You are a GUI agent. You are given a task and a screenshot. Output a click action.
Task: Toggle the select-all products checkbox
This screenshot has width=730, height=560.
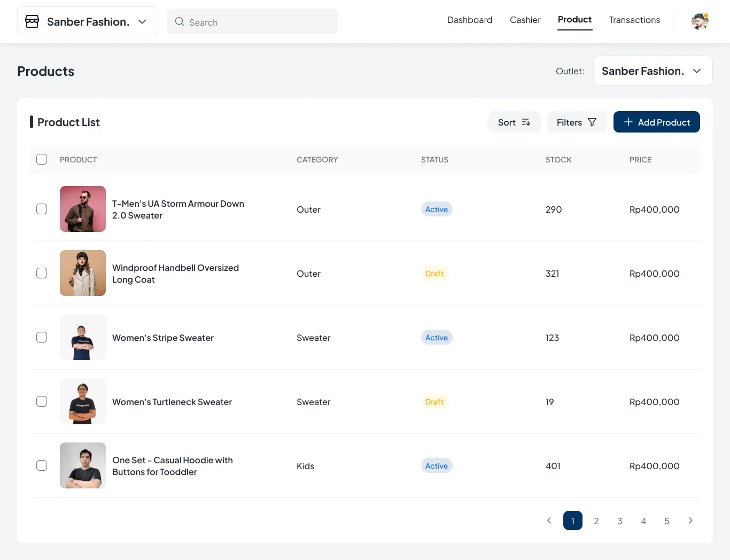coord(42,159)
